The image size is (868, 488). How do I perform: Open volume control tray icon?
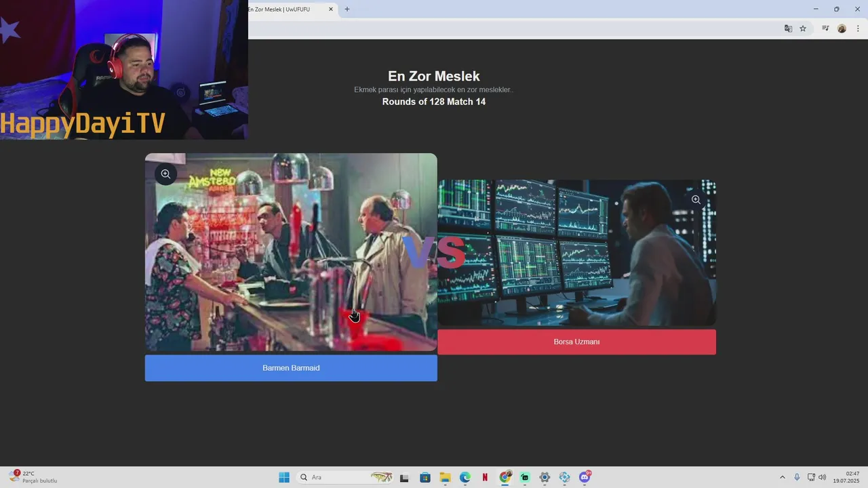click(x=823, y=477)
